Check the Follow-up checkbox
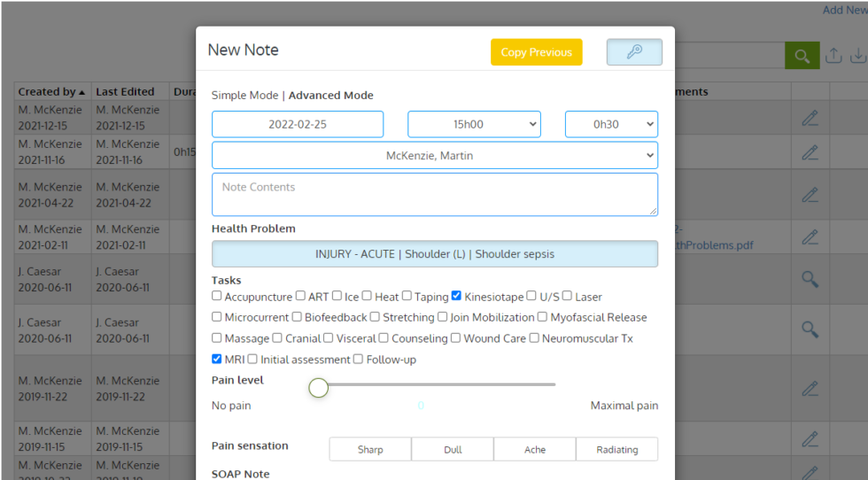868x480 pixels. (358, 359)
